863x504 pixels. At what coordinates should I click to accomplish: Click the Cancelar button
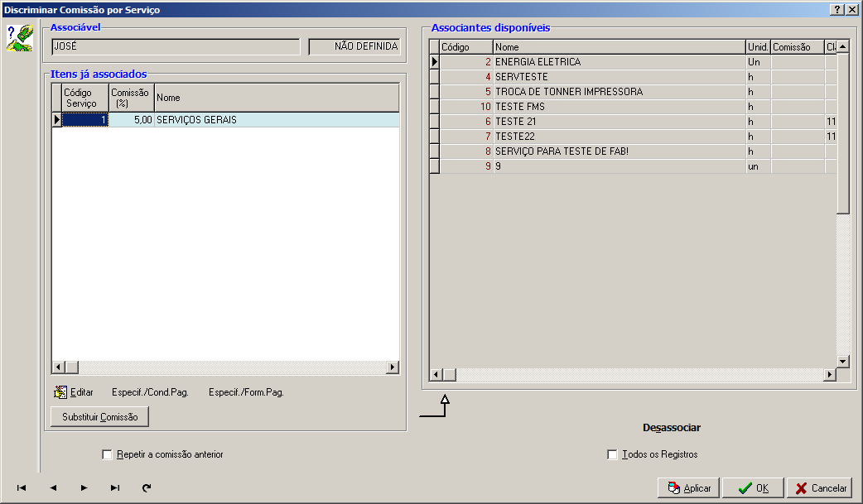(x=820, y=488)
